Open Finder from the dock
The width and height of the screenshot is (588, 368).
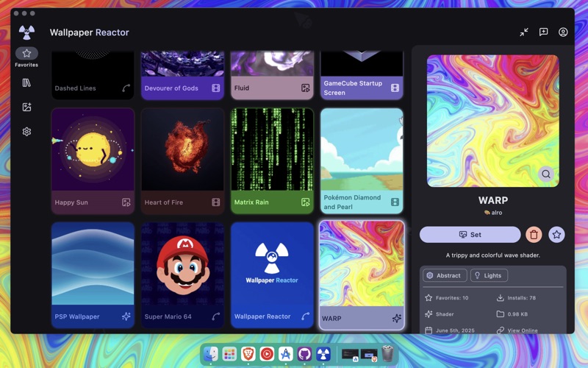pyautogui.click(x=210, y=354)
